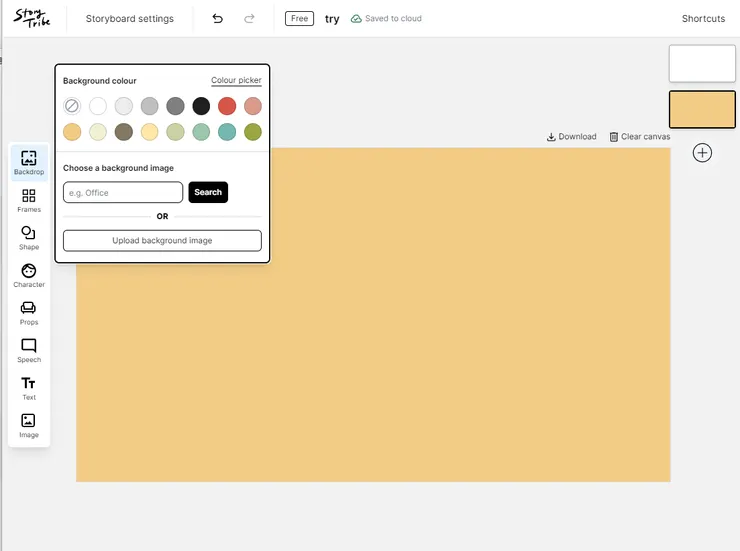Choose the olive green swatch
740x551 pixels.
pos(253,132)
